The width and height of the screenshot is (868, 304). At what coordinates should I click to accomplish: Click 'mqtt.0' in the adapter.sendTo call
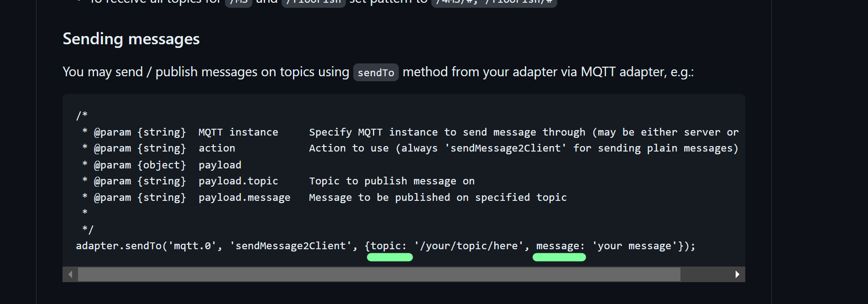(x=192, y=246)
